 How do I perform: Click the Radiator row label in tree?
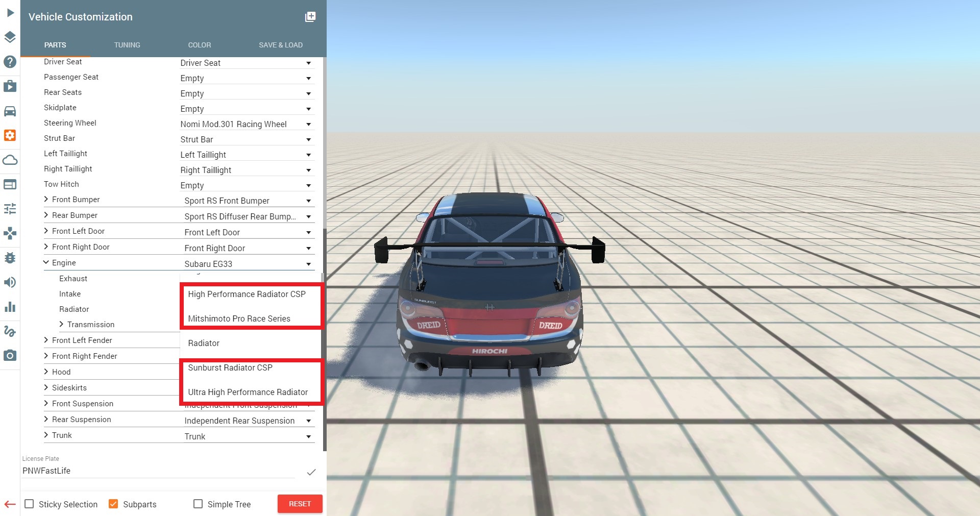[x=74, y=309]
